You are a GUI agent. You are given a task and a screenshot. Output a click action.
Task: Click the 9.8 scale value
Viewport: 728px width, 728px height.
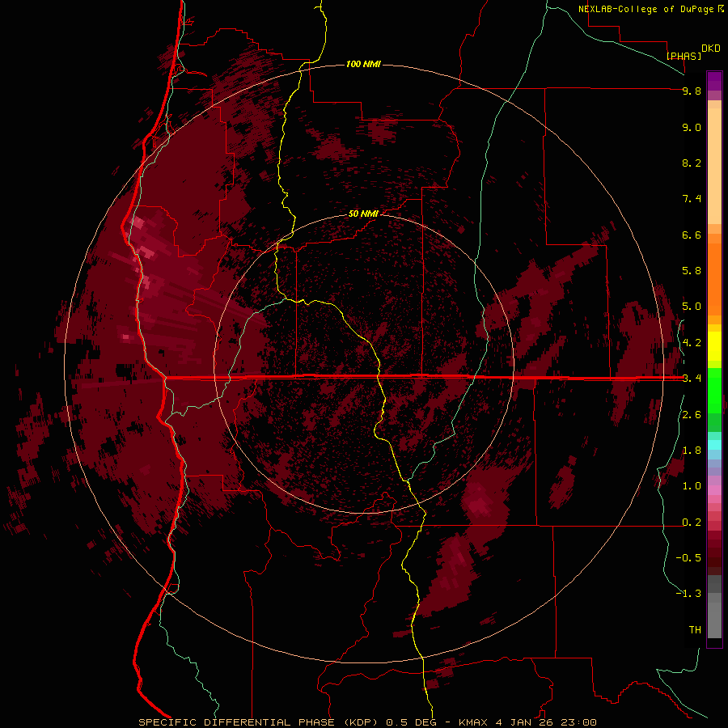(692, 91)
